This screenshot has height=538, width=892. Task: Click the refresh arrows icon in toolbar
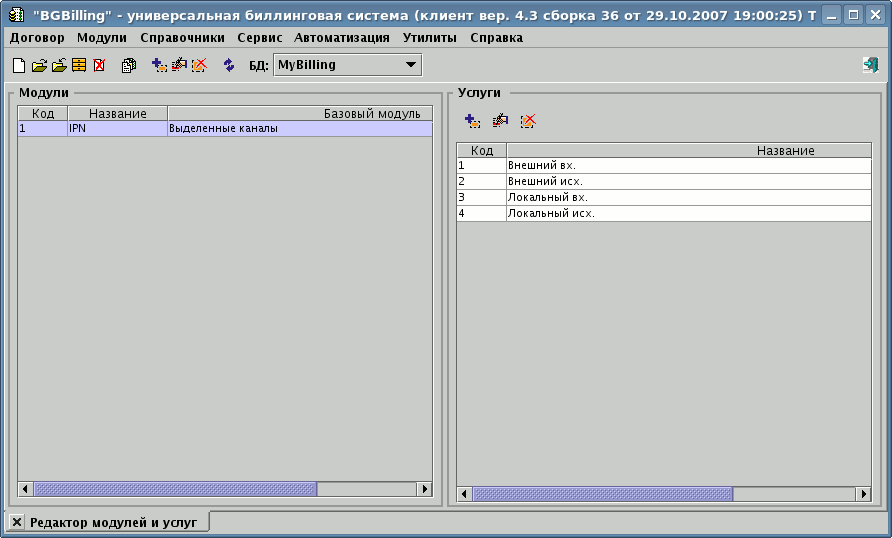(229, 65)
